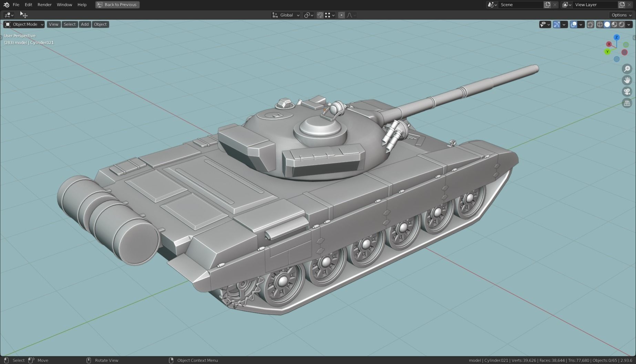Switch to material preview shading
The image size is (636, 364).
click(x=614, y=24)
